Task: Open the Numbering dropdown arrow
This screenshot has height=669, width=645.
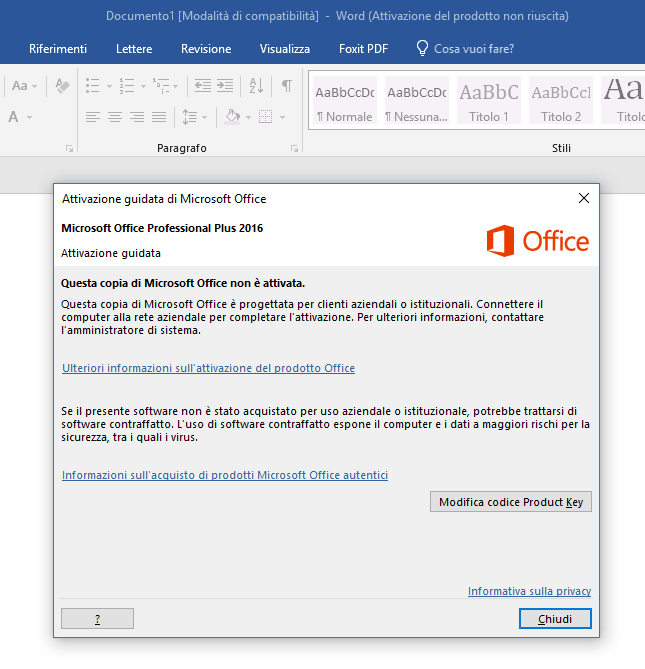Action: point(143,86)
